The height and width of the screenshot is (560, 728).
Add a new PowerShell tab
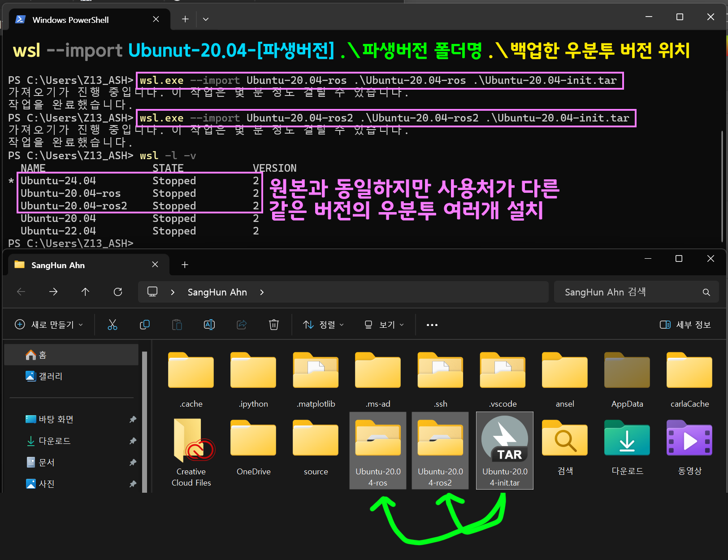coord(185,19)
